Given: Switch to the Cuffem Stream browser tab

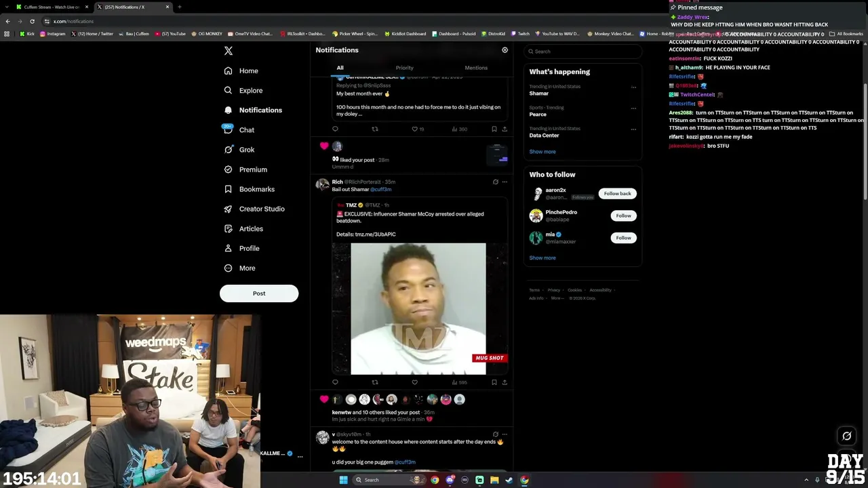Looking at the screenshot, I should (x=52, y=7).
